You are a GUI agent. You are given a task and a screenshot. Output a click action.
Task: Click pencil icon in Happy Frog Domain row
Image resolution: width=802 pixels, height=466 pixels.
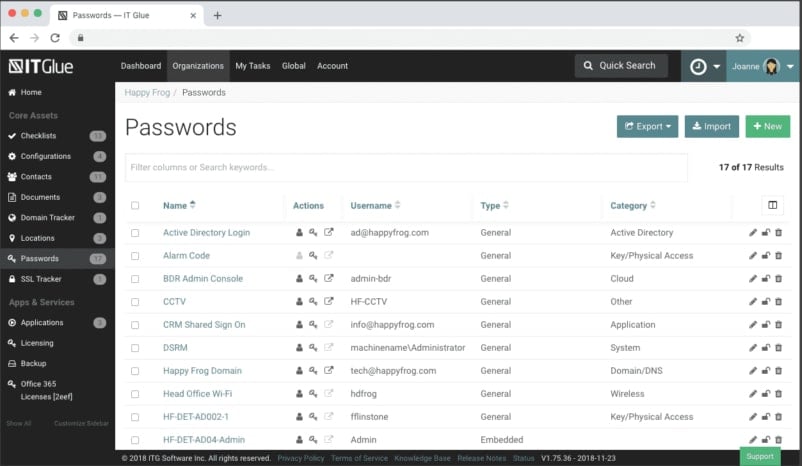[x=753, y=371]
